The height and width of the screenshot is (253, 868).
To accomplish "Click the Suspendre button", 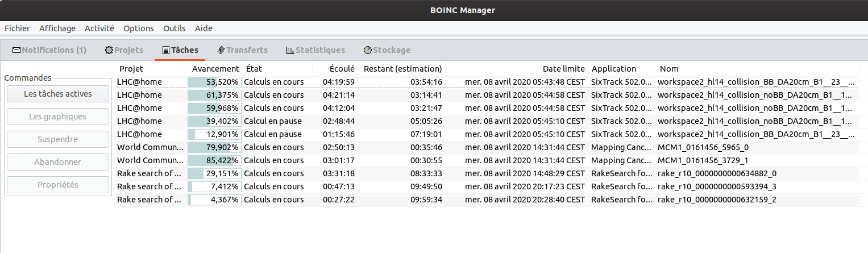I will tap(58, 139).
